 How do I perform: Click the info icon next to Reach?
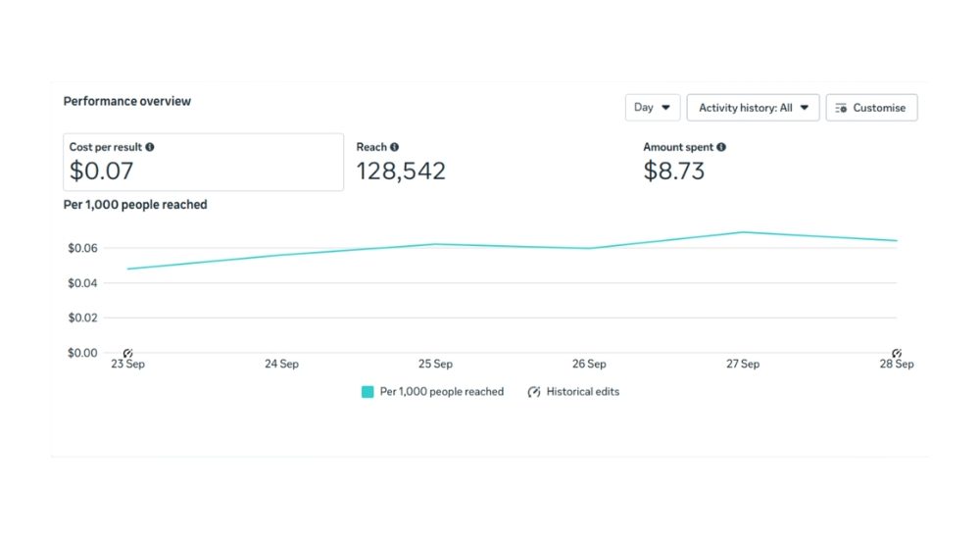395,147
